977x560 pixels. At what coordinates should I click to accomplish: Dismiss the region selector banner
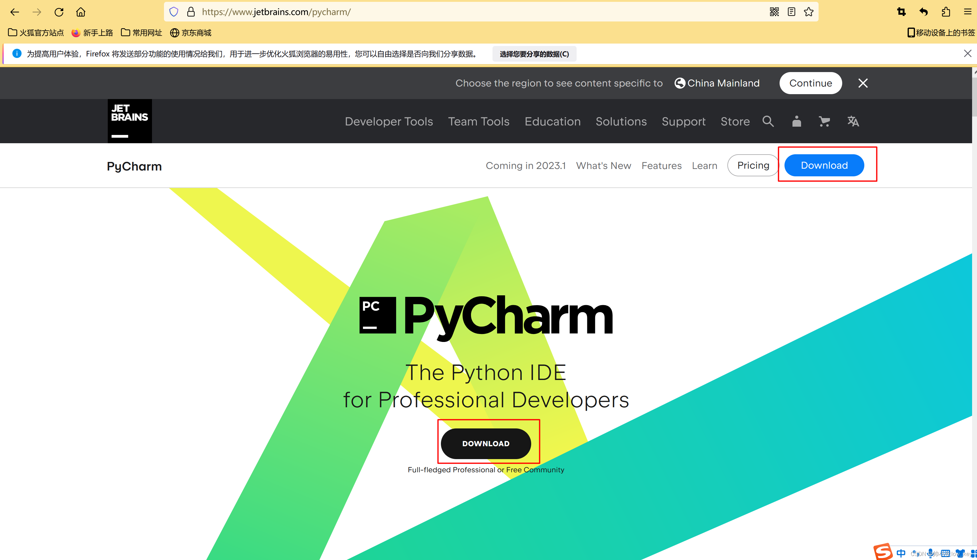tap(864, 83)
